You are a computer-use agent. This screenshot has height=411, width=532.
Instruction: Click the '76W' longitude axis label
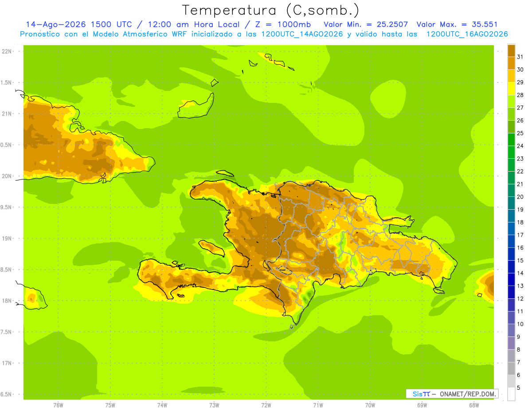click(58, 405)
